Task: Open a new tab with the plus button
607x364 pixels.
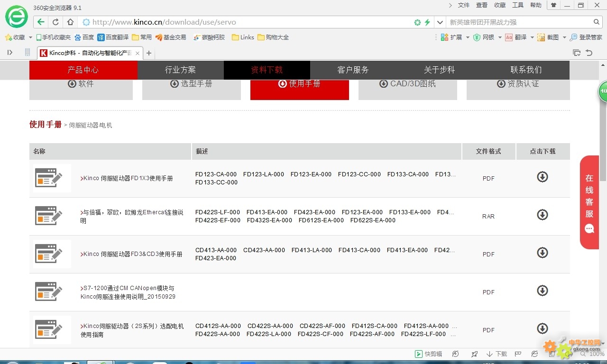Action: 149,53
